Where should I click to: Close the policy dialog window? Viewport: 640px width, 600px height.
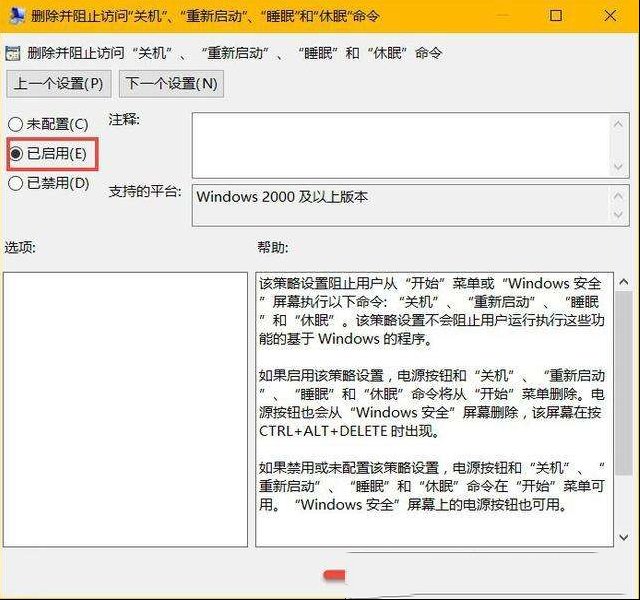tap(610, 16)
